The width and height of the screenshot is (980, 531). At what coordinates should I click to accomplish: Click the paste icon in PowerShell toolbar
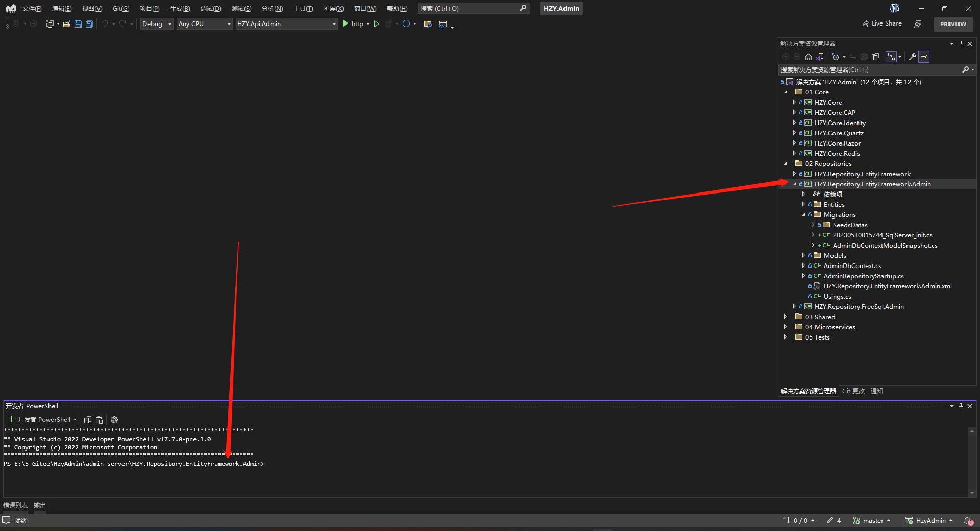(100, 420)
